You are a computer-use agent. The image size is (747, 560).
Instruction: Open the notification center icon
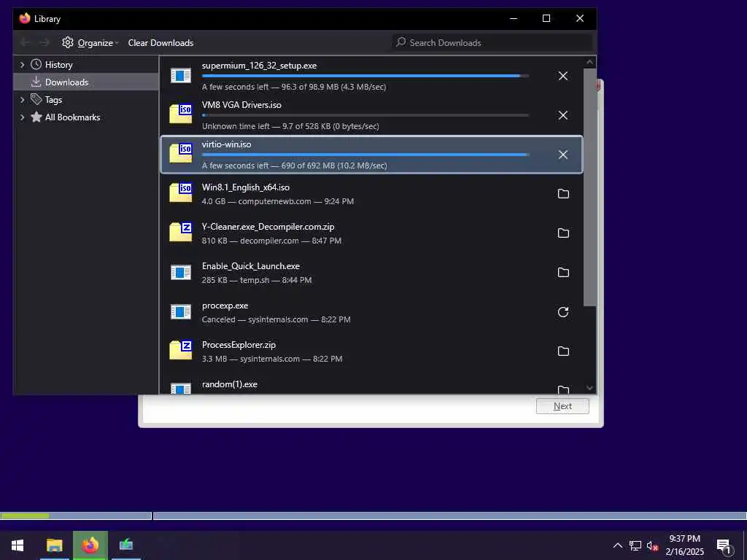(x=724, y=545)
